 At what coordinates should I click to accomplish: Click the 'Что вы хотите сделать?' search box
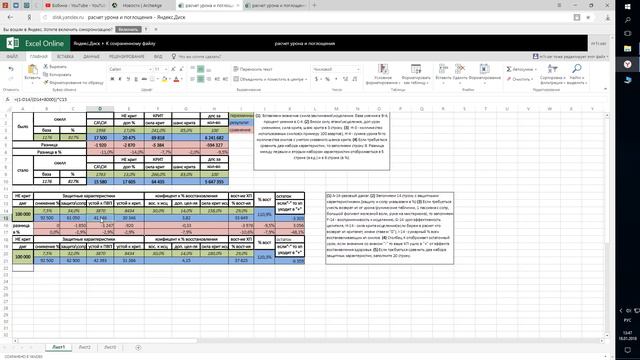200,56
